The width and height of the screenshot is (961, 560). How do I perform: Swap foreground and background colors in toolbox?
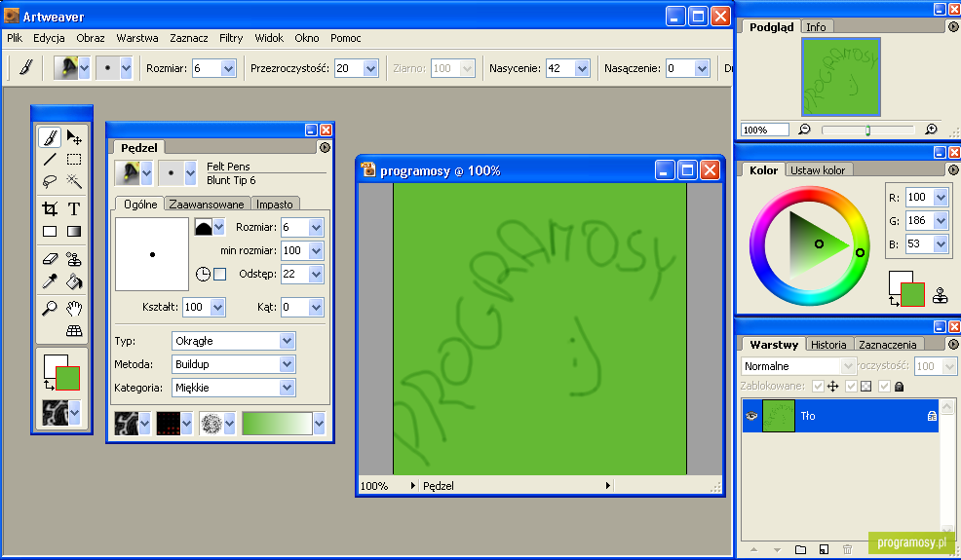click(x=49, y=386)
